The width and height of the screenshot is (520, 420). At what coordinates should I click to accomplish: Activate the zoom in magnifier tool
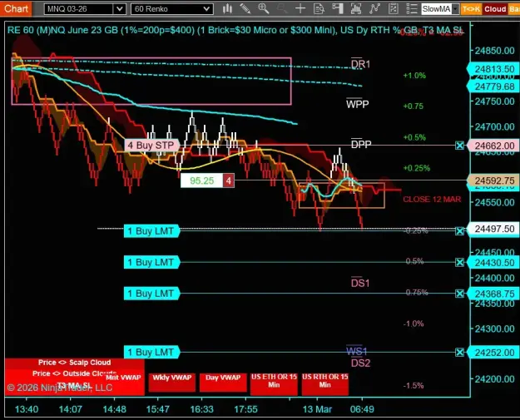pyautogui.click(x=264, y=9)
